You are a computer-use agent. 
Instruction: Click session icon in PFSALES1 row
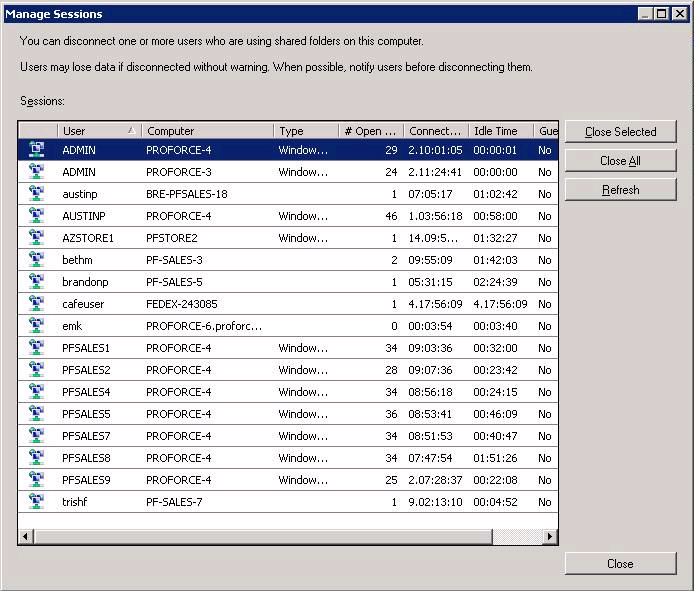point(36,348)
